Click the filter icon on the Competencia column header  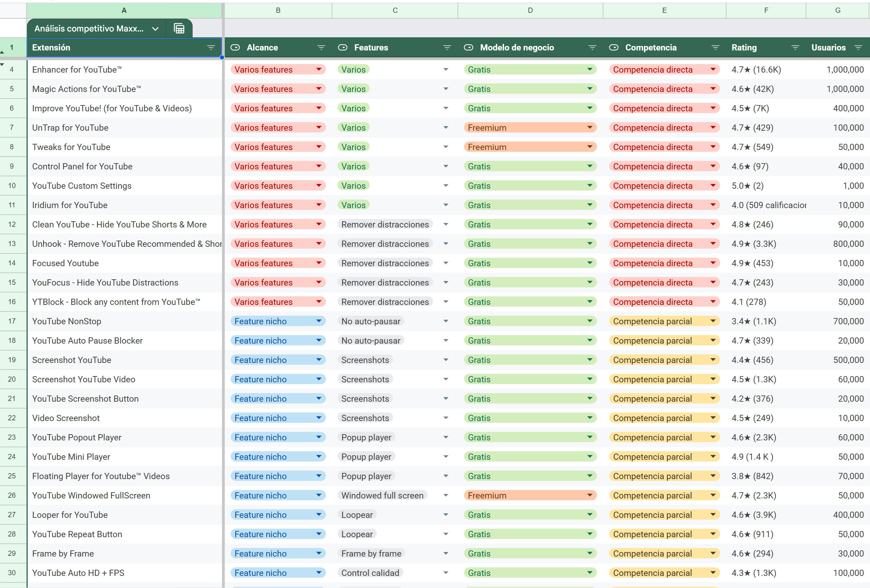715,48
